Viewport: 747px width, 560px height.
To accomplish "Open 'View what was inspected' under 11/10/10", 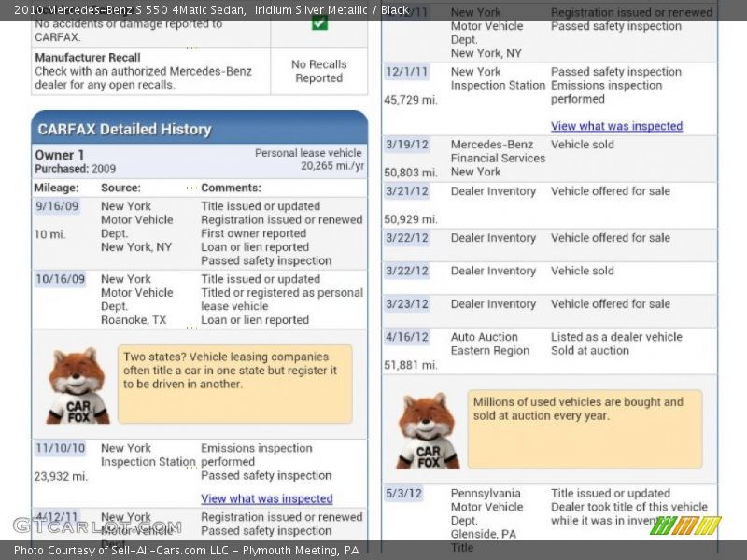I will 267,498.
